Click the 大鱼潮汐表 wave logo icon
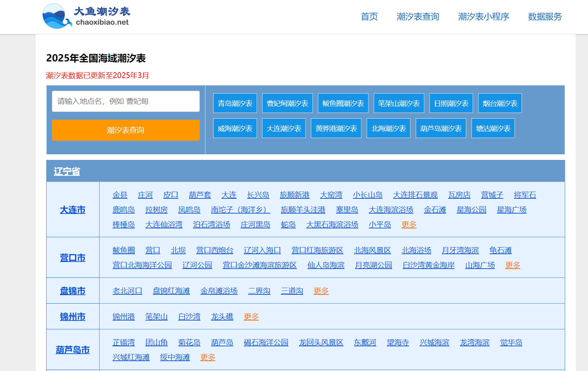This screenshot has width=588, height=371. pyautogui.click(x=56, y=16)
